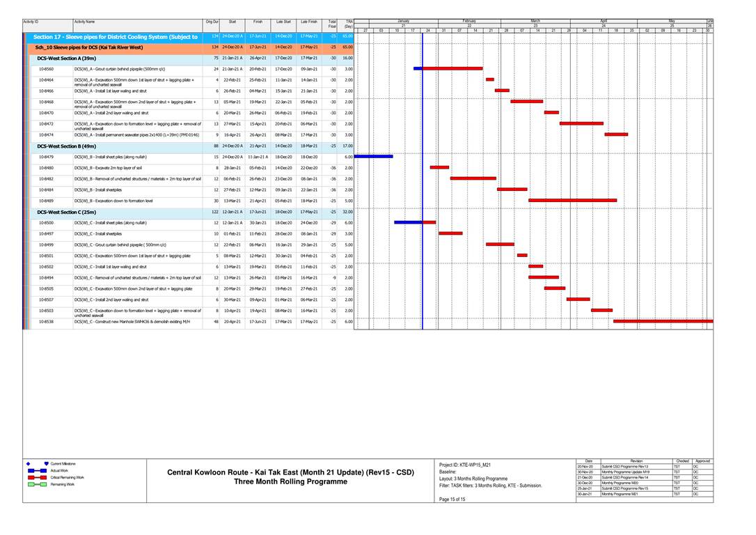Select the long red bar for activity 10-8538
Screen dimensions: 756x535
[662, 321]
